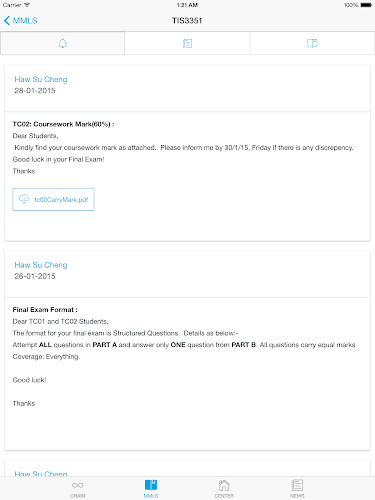Tap the cloud download icon on attachment
The width and height of the screenshot is (375, 500).
coord(24,199)
